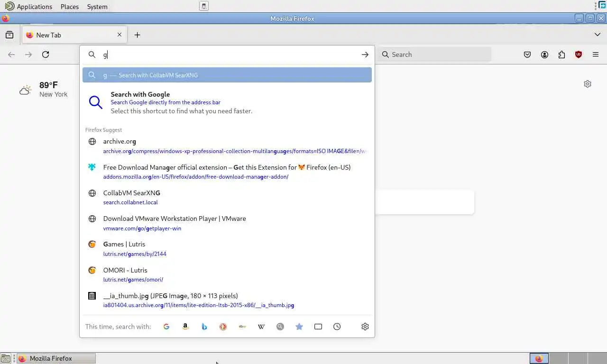This screenshot has height=364, width=607.
Task: Click the show desktop icon in bottom panel
Action: pyautogui.click(x=5, y=358)
